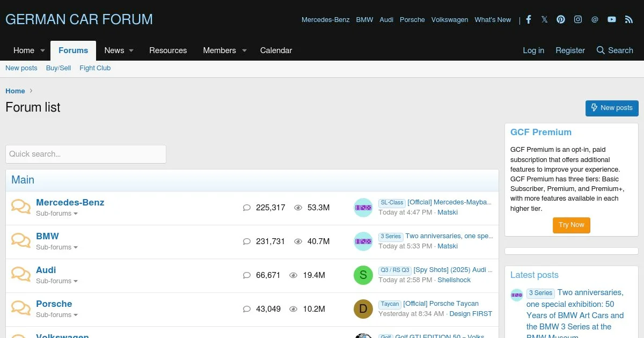Click the BMW forum speech-bubble icon
Viewport: 644px width, 338px height.
(21, 241)
